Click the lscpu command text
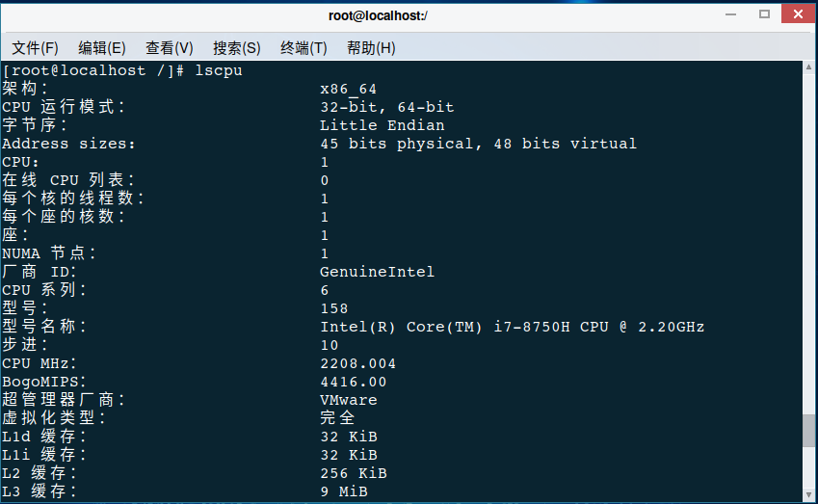818x504 pixels. click(x=219, y=70)
